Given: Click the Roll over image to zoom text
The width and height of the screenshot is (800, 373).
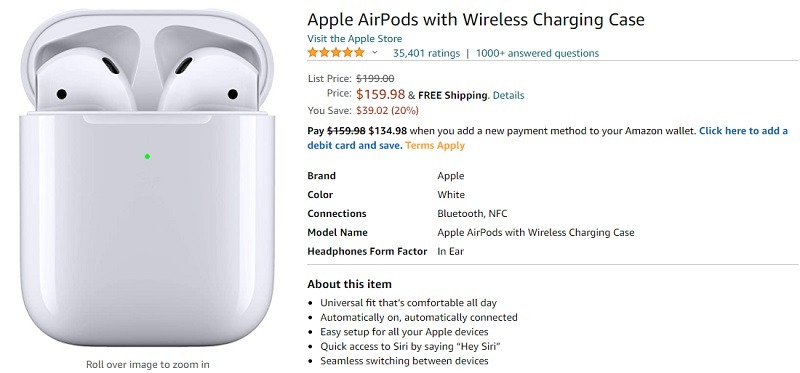Looking at the screenshot, I should click(147, 364).
